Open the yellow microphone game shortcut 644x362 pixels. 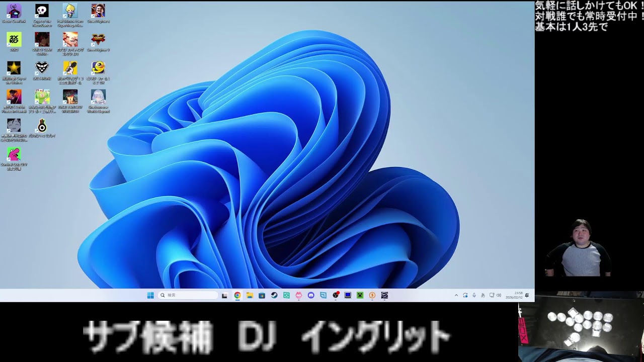click(x=70, y=72)
